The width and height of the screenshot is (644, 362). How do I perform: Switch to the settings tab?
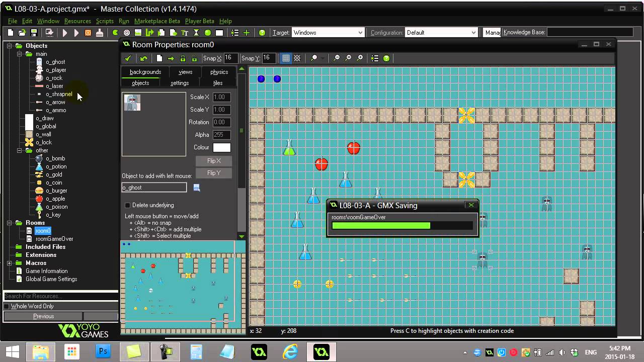pos(180,83)
